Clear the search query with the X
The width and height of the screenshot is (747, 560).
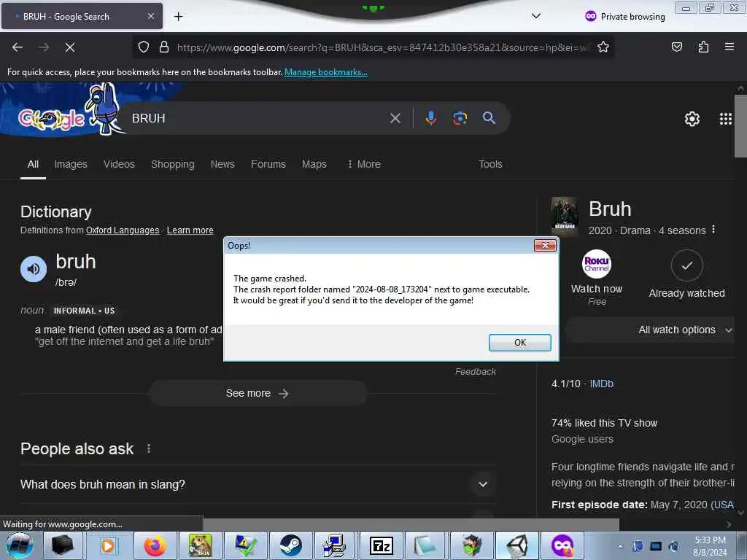click(395, 118)
